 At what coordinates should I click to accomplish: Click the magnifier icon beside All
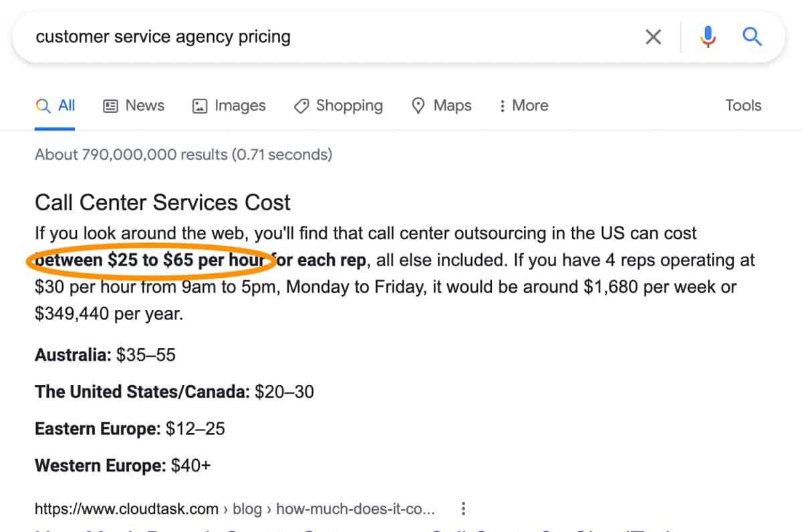pyautogui.click(x=42, y=106)
